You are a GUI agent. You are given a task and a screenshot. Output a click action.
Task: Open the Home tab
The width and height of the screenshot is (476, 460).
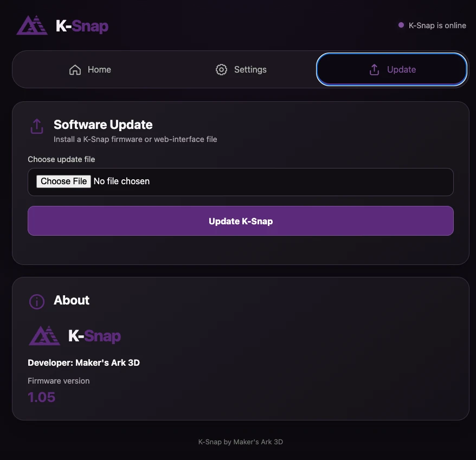90,69
